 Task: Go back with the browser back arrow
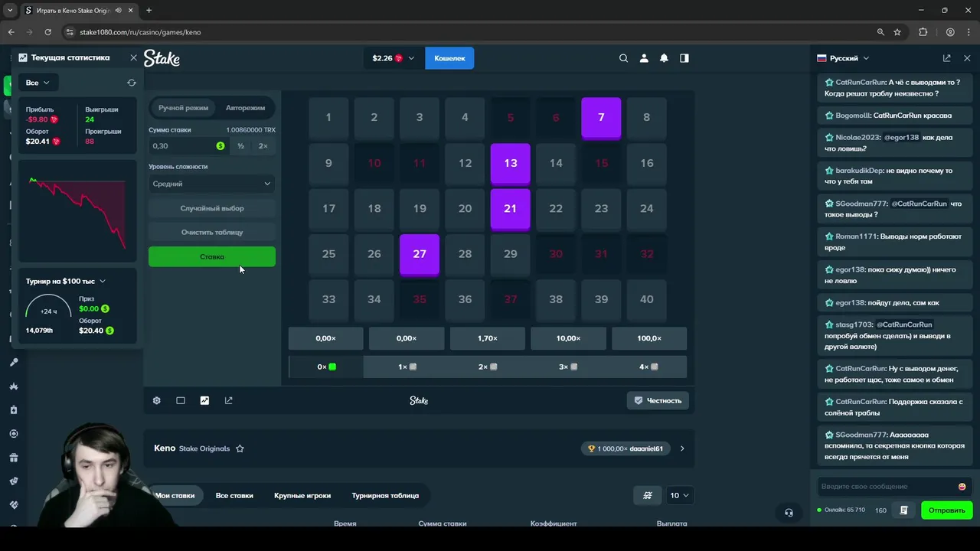tap(11, 32)
